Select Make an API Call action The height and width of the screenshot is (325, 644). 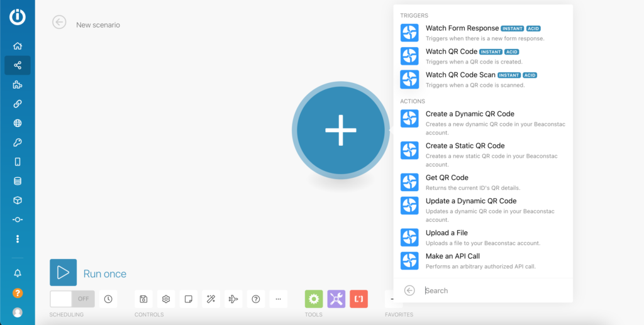point(483,261)
